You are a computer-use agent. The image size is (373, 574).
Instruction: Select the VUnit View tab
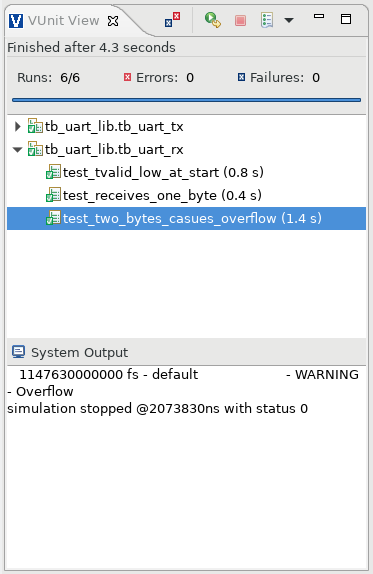[63, 21]
